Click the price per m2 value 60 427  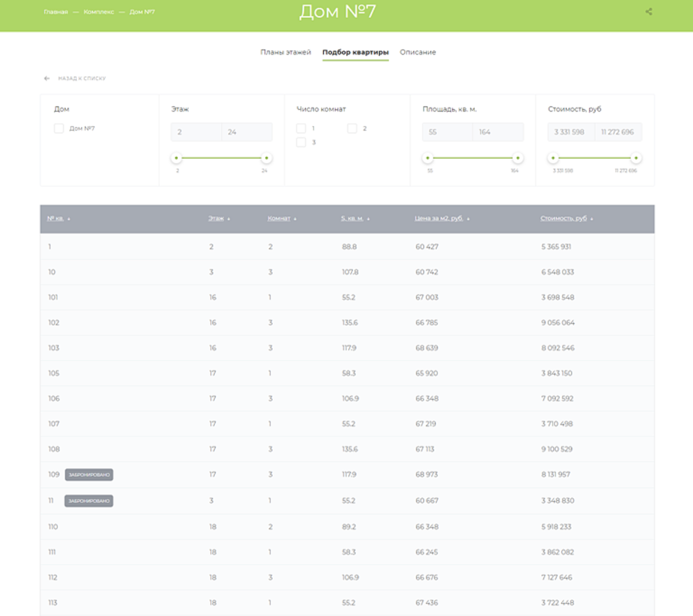427,247
